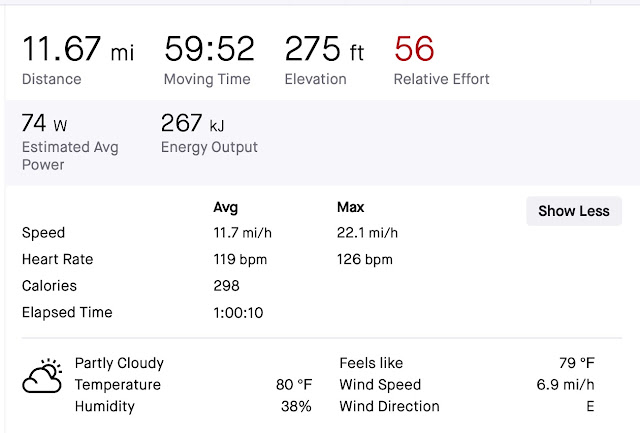Viewport: 640px width, 433px height.
Task: Click the 11.67 mi distance value
Action: [78, 49]
